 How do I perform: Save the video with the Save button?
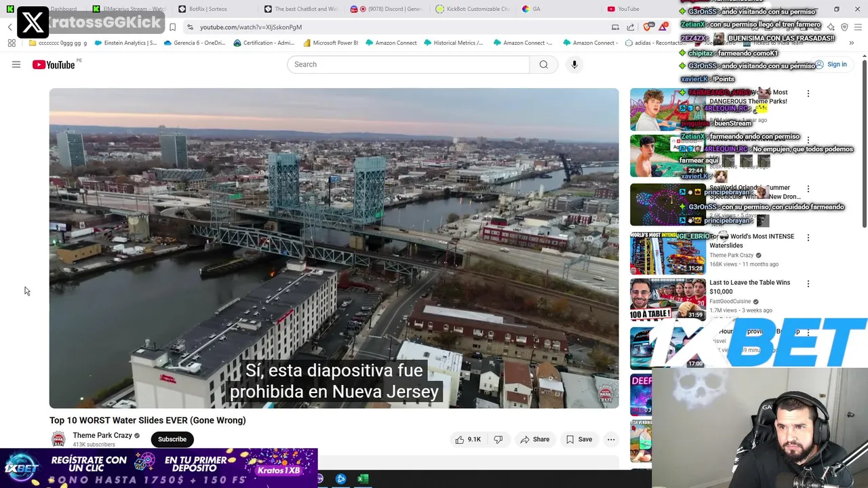(579, 439)
